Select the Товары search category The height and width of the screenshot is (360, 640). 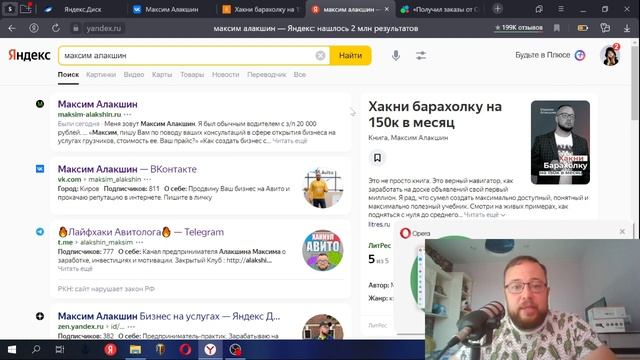192,75
